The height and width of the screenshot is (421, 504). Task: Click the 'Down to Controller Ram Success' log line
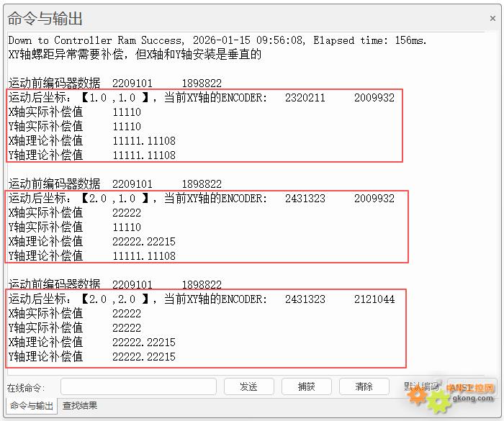[x=216, y=40]
